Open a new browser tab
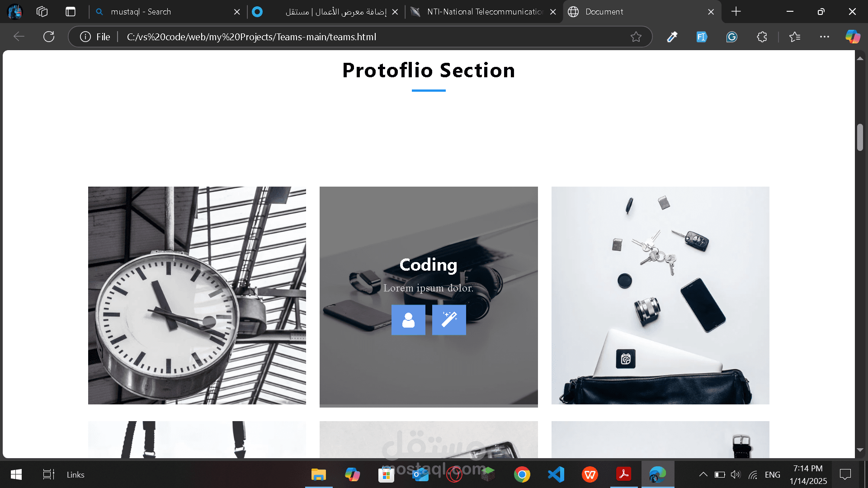 pyautogui.click(x=736, y=12)
